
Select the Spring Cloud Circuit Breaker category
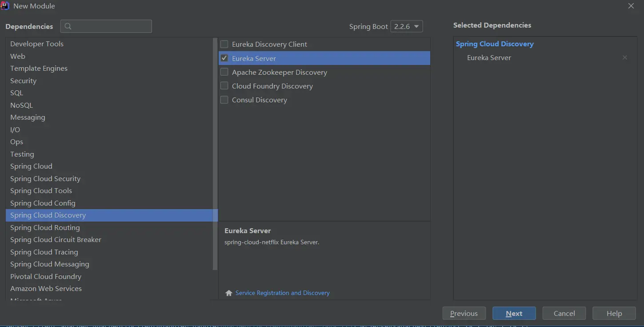110,239
